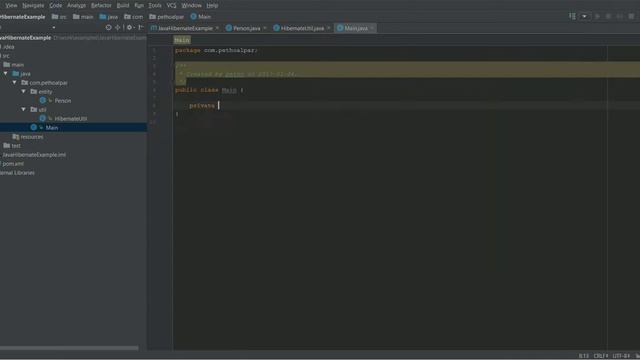Click collapse-all icon in project panel header
640x360 pixels.
coord(118,27)
